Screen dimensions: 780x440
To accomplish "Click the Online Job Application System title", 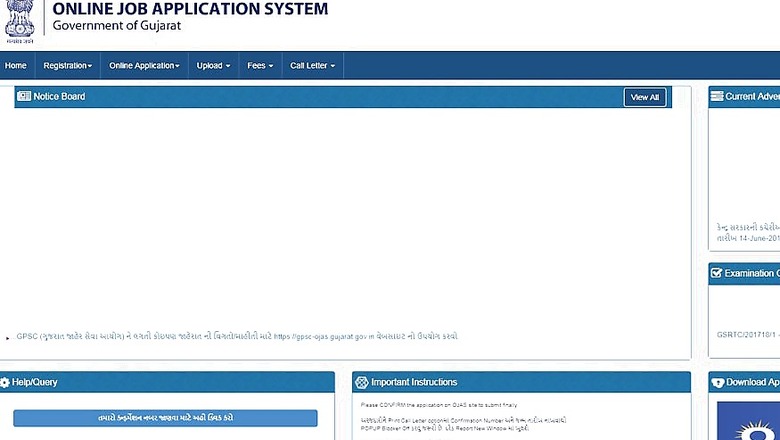I will tap(190, 9).
